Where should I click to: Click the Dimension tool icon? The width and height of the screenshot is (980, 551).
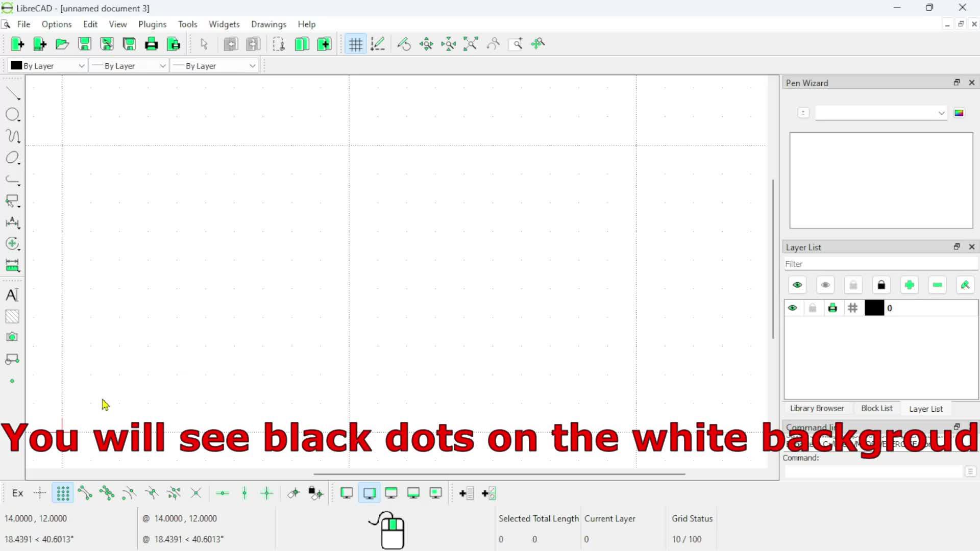tap(12, 222)
